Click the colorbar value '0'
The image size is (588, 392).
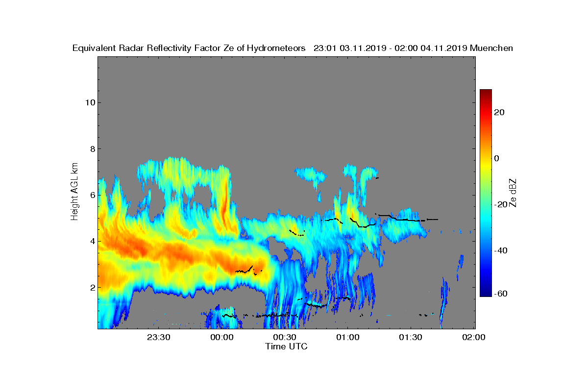coord(497,158)
